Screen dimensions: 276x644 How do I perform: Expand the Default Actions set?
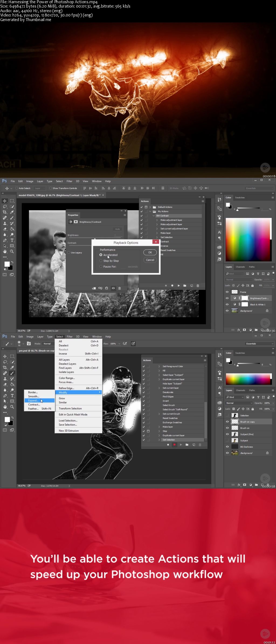click(x=150, y=207)
